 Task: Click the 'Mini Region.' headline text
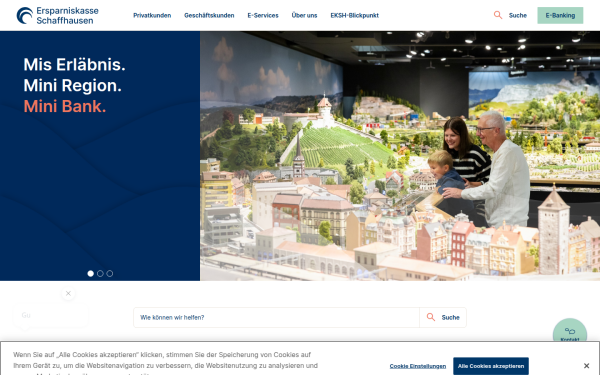tap(73, 86)
